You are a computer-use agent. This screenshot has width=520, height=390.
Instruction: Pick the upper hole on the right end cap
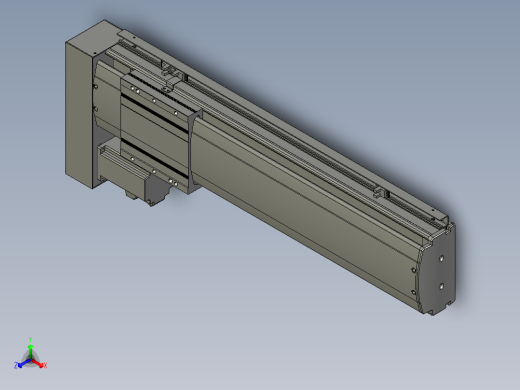[442, 258]
